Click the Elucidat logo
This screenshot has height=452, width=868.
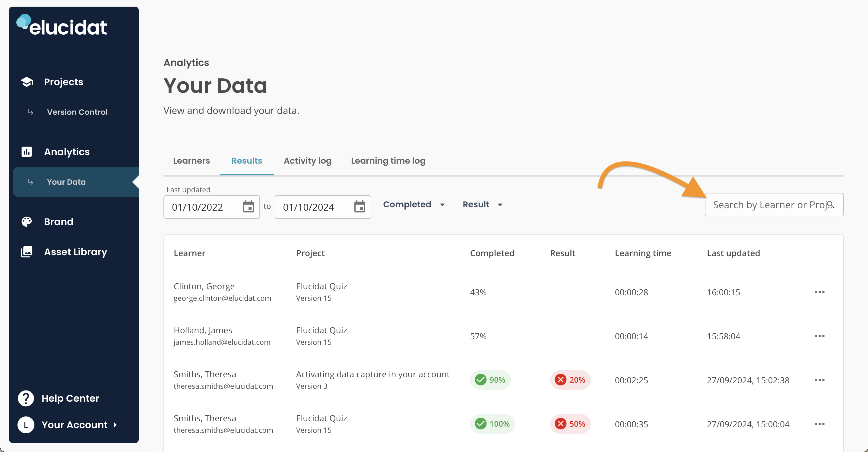pos(62,25)
